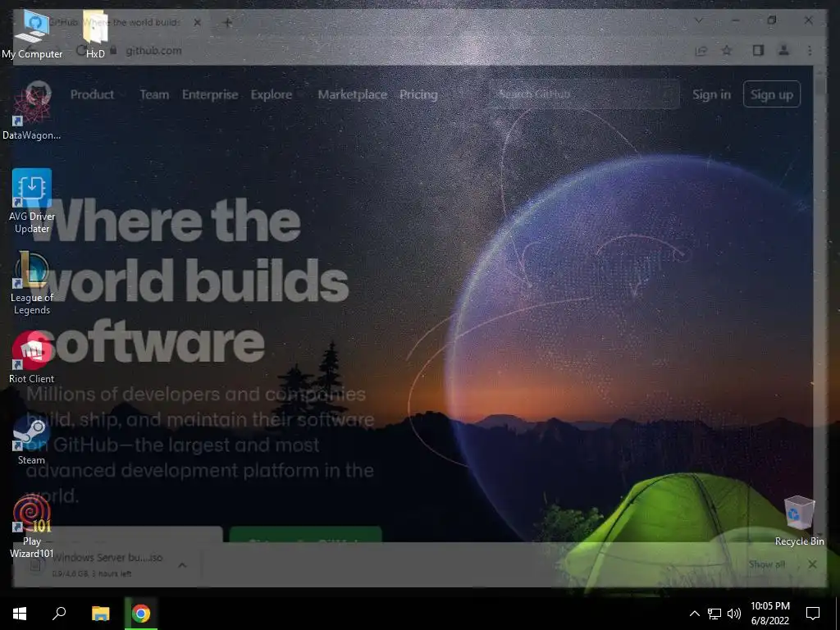Click the taskbar search magnifier
This screenshot has width=840, height=630.
pyautogui.click(x=59, y=614)
